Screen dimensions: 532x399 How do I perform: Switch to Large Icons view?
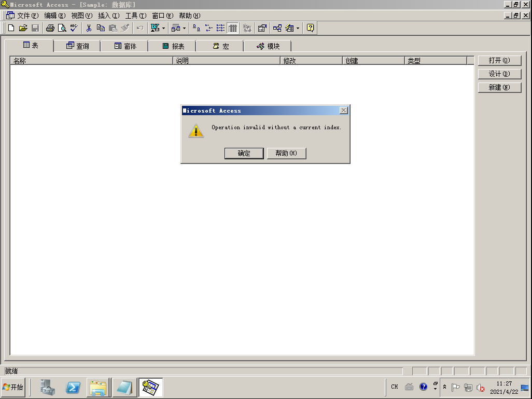[x=196, y=28]
